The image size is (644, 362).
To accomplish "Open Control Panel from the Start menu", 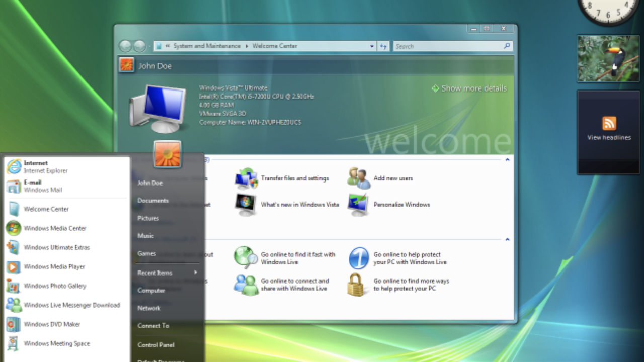I will pos(156,345).
